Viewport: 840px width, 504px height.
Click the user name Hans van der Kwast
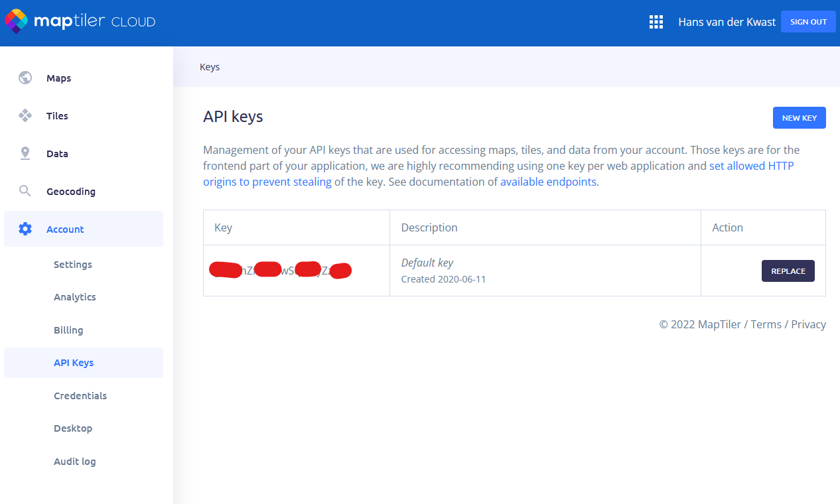(x=727, y=22)
